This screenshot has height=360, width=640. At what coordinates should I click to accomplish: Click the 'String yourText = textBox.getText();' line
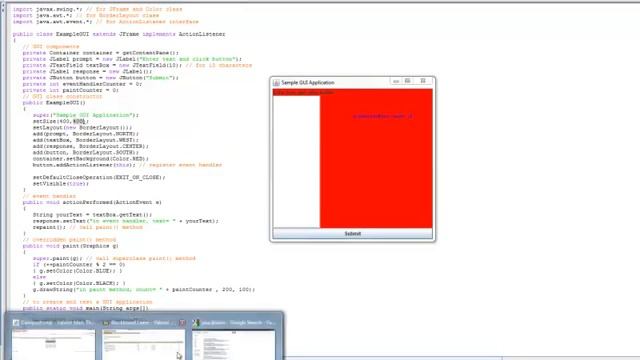92,214
